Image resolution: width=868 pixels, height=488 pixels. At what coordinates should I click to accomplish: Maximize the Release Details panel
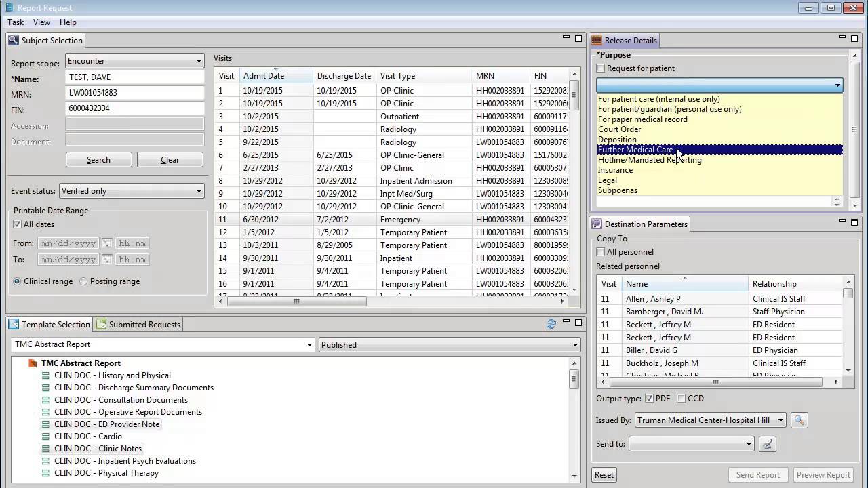(x=854, y=39)
